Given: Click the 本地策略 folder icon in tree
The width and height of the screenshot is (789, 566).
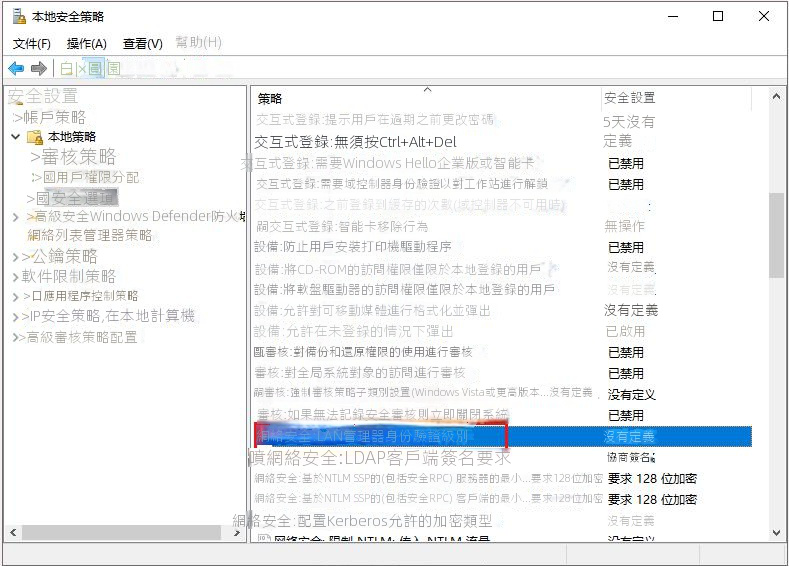Looking at the screenshot, I should coord(35,137).
